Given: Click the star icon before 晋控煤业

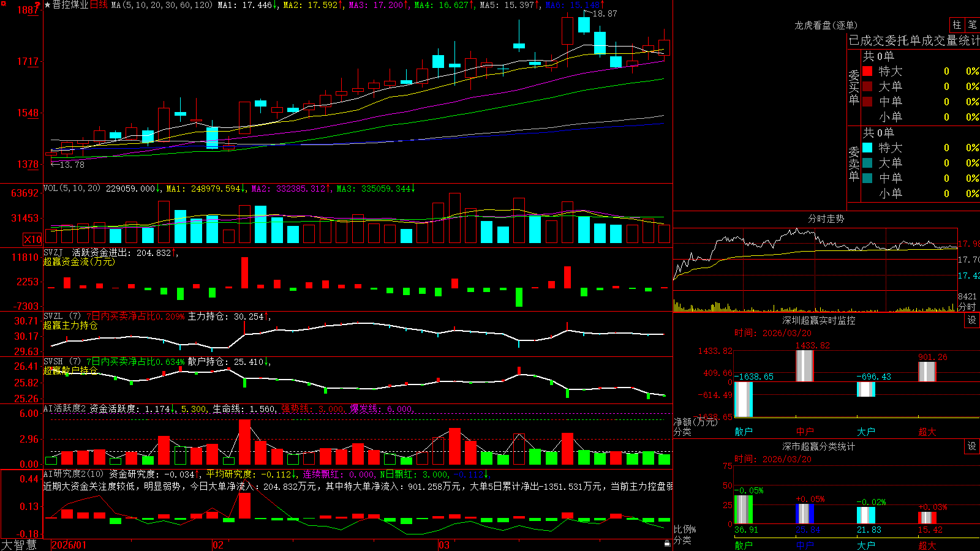Looking at the screenshot, I should (x=47, y=5).
